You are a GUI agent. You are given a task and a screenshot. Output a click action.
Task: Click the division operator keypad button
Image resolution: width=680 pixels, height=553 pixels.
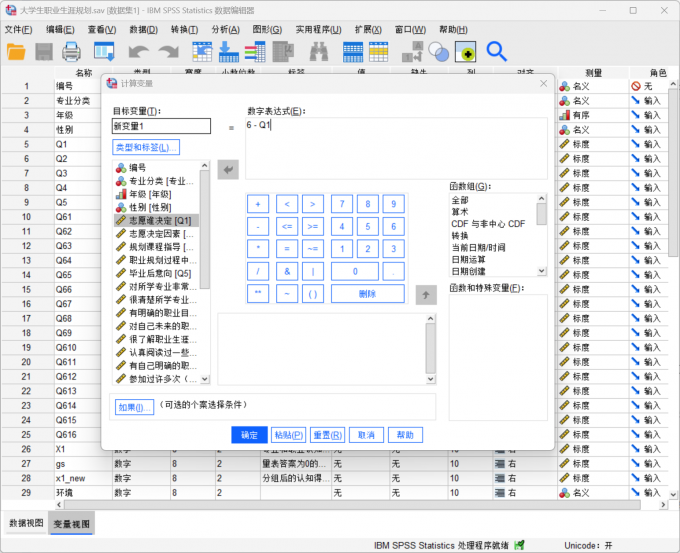coord(258,272)
